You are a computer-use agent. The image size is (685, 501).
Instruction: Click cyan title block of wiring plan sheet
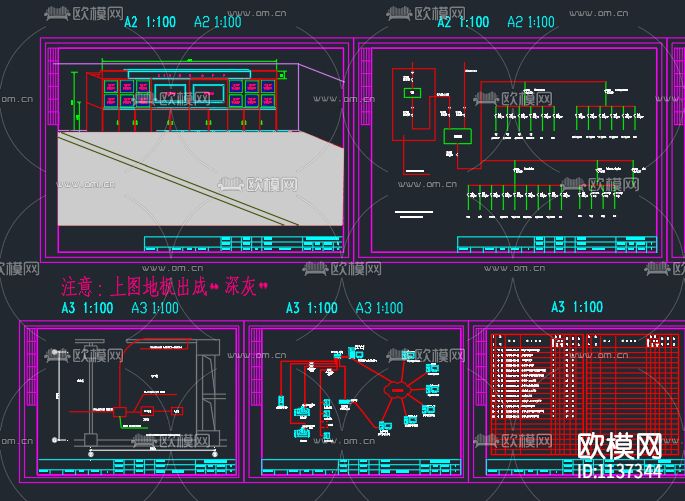pyautogui.click(x=137, y=466)
